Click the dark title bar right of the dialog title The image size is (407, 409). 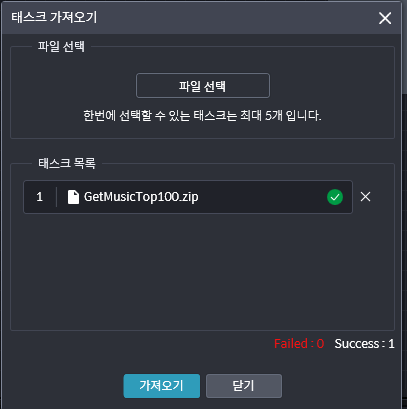pos(237,17)
